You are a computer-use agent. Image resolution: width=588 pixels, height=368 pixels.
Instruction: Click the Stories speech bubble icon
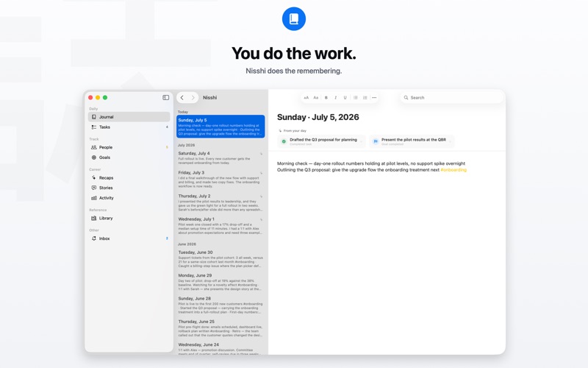click(94, 188)
